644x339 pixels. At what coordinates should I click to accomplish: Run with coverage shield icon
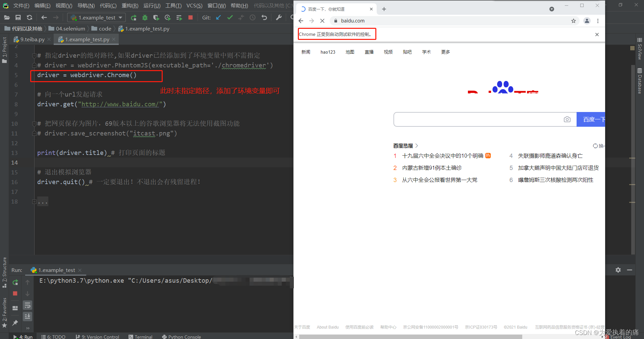(x=156, y=17)
